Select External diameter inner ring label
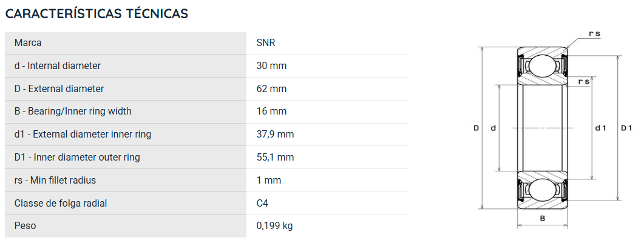 (83, 135)
